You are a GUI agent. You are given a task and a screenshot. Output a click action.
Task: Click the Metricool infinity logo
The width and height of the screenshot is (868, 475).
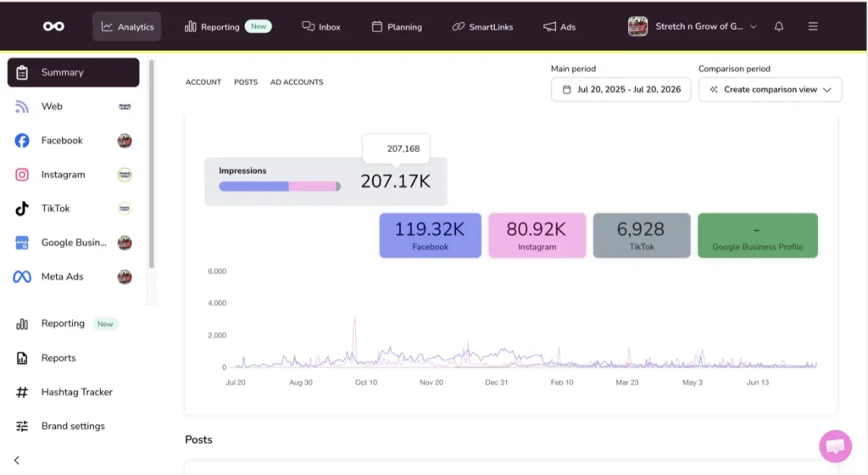click(53, 26)
